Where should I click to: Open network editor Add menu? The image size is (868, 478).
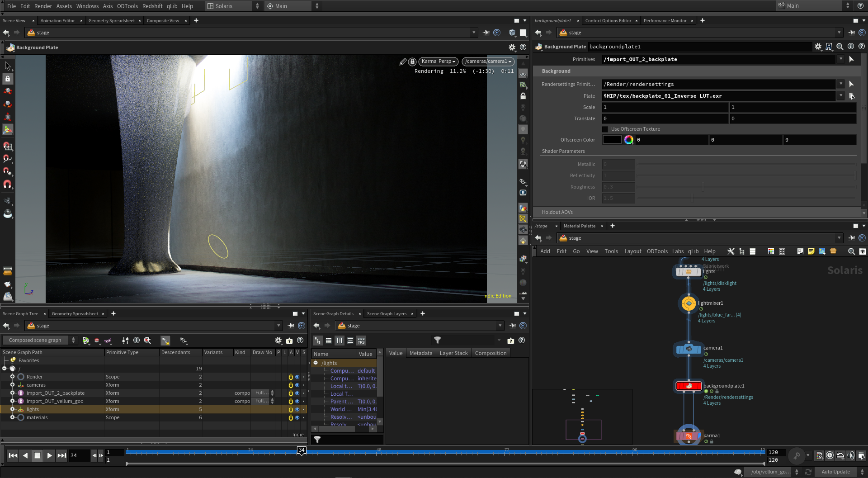[x=545, y=251]
